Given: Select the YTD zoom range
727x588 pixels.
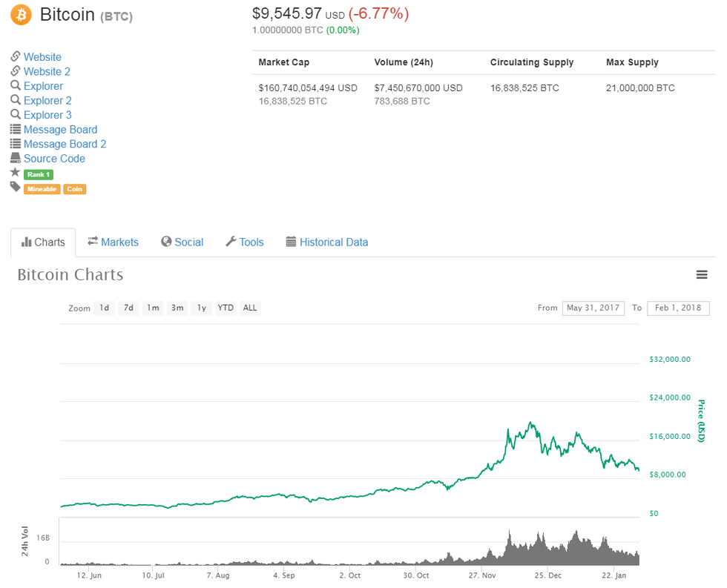Looking at the screenshot, I should tap(225, 308).
